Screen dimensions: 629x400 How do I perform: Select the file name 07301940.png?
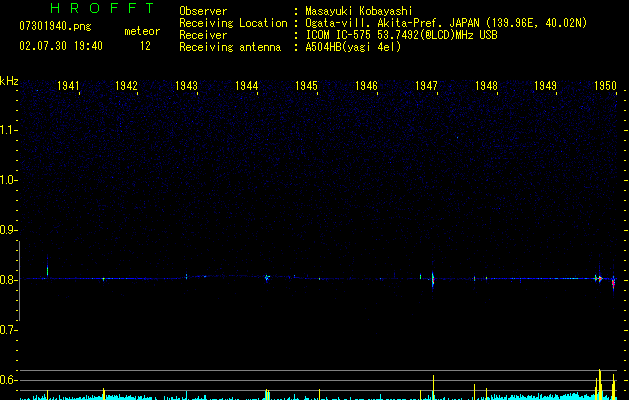(55, 27)
